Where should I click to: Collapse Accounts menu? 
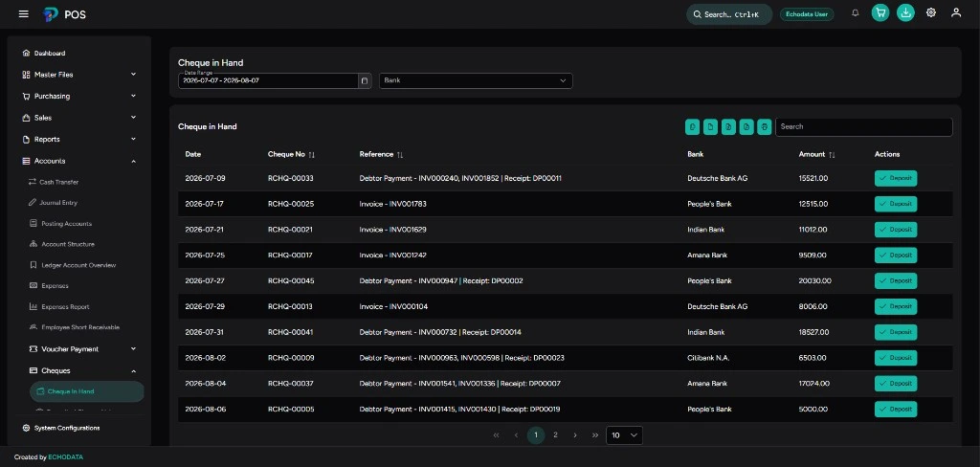(78, 161)
